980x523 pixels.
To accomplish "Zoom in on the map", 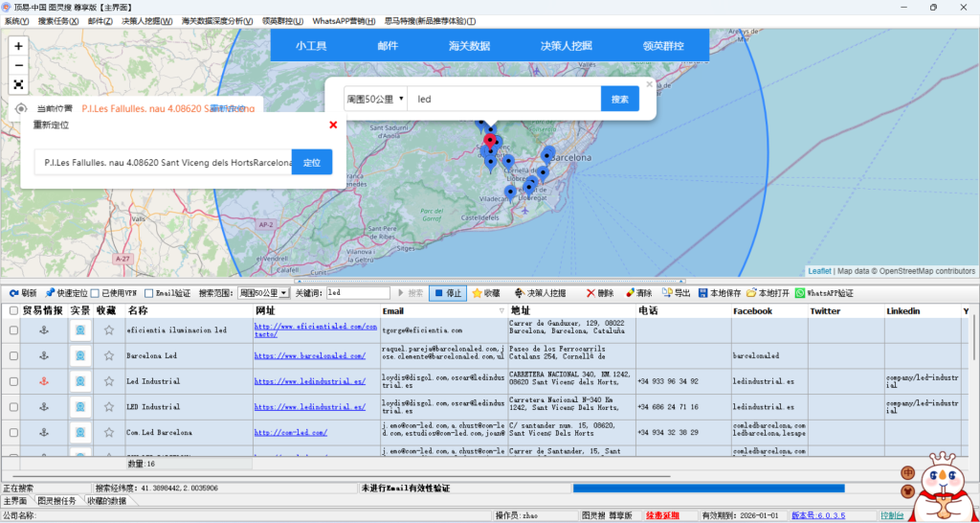I will click(18, 46).
